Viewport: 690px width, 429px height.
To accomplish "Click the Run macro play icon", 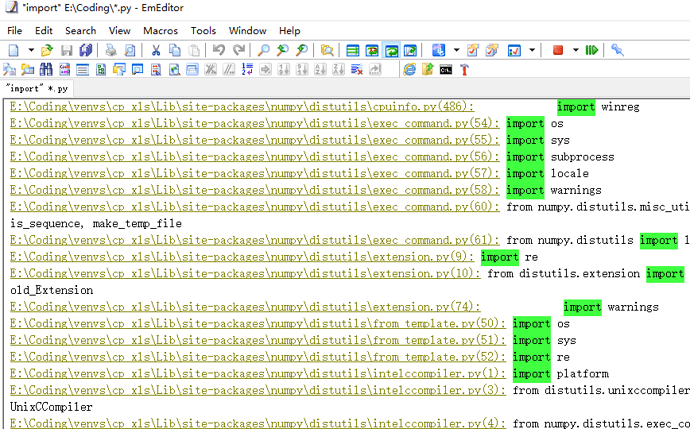I will point(591,50).
